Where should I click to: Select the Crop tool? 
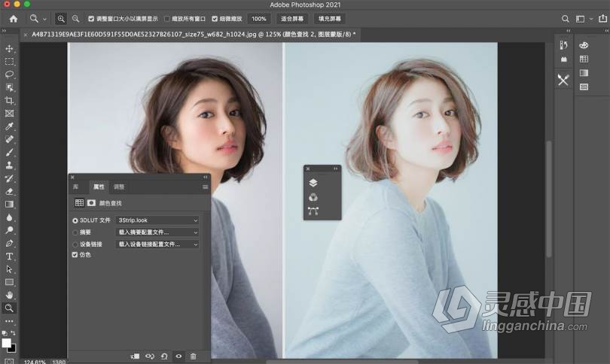(x=9, y=101)
